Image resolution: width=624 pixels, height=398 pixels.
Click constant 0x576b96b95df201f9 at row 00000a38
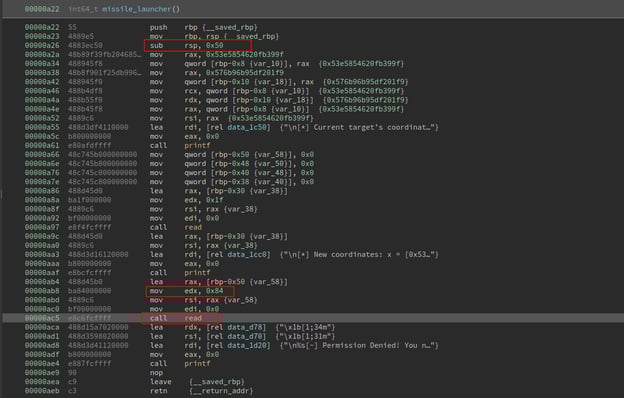click(245, 73)
